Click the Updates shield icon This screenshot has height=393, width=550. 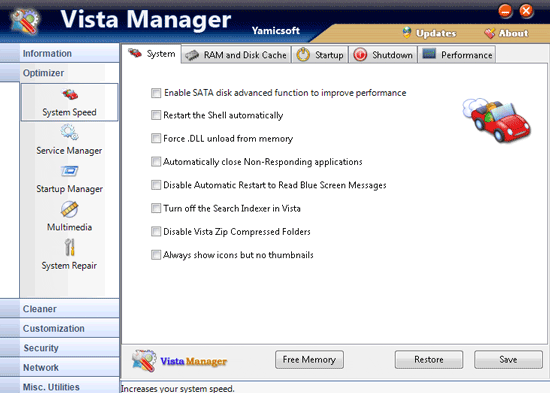coord(407,33)
